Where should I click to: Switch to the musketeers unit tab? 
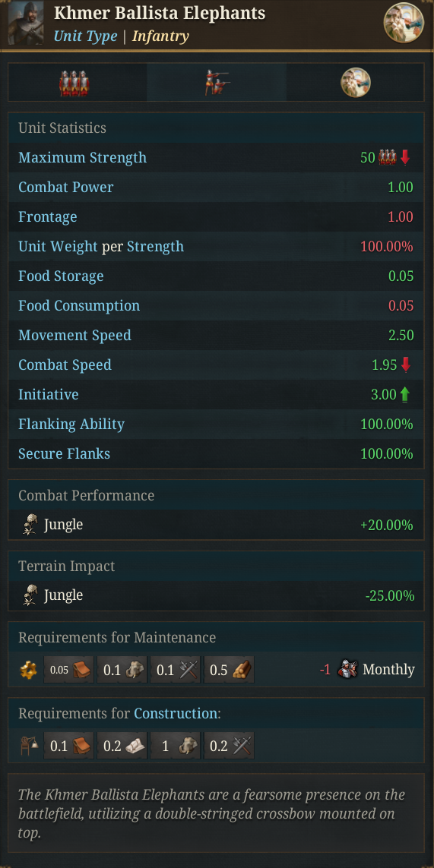(x=217, y=83)
